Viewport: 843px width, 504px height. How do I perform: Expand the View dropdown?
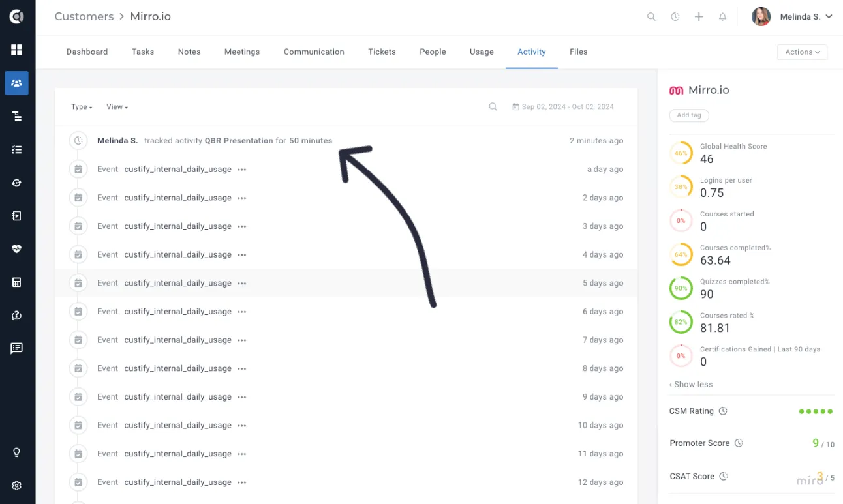(x=117, y=107)
